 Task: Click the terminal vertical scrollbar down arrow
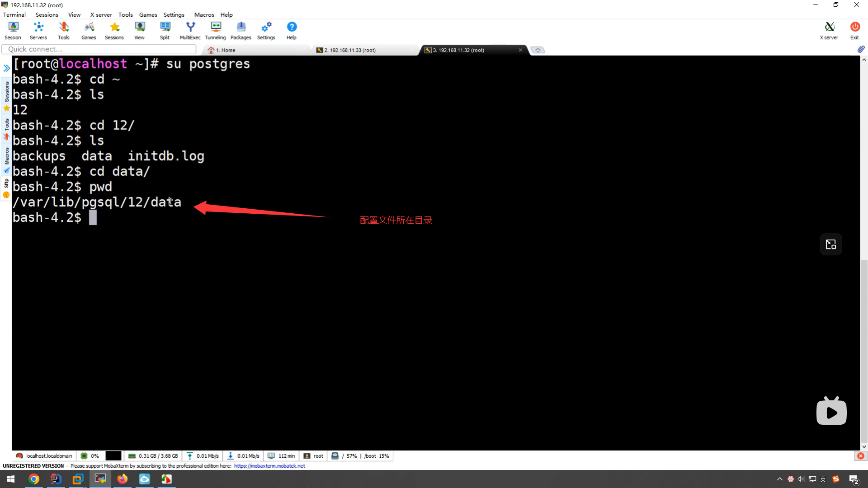tap(864, 446)
